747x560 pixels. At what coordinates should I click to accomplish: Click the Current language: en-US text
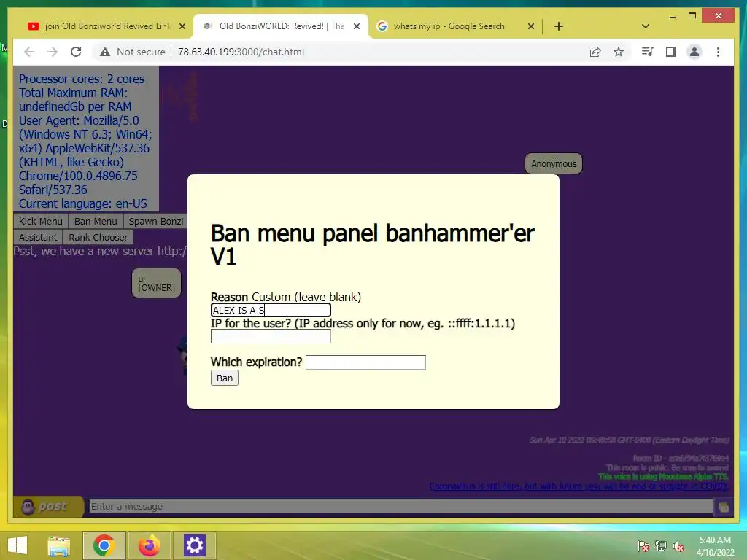[x=83, y=204]
